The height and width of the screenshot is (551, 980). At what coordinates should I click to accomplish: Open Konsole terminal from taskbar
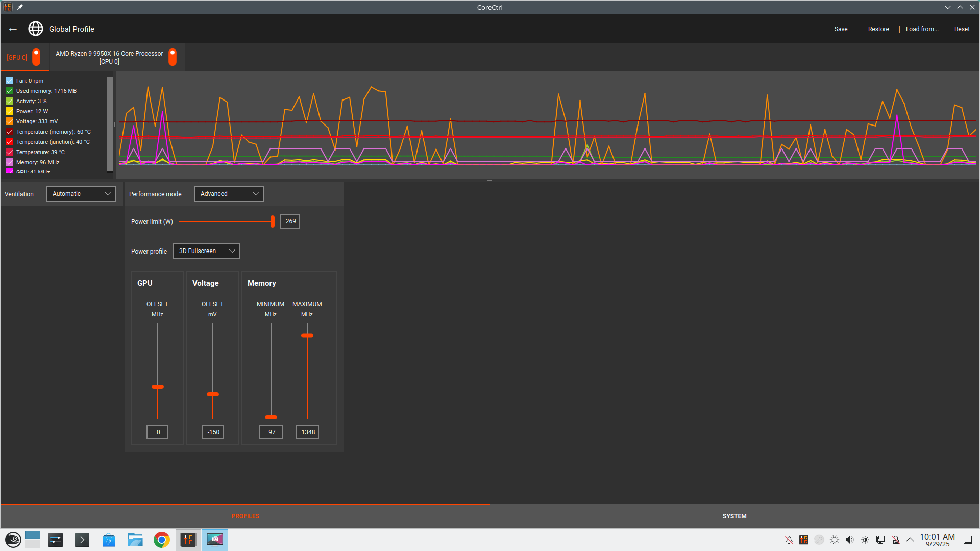click(x=82, y=540)
